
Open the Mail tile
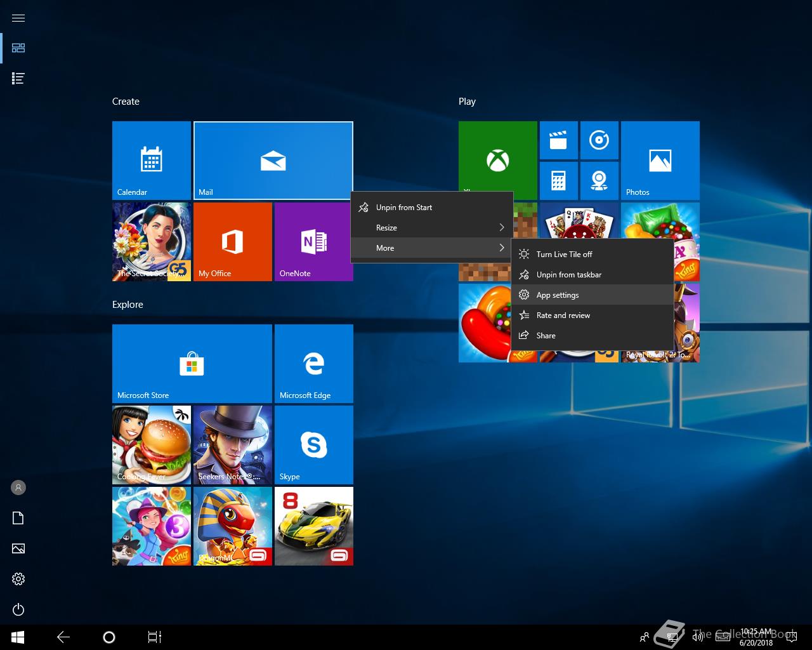pyautogui.click(x=273, y=161)
